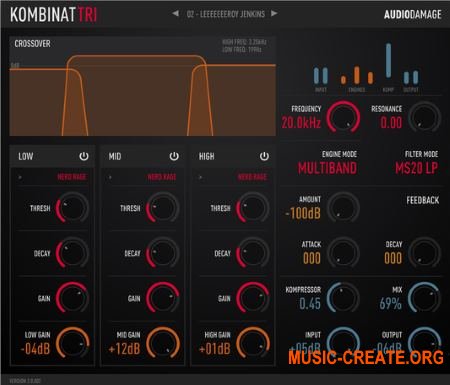Viewport: 450px width, 385px height.
Task: Open preset name LEEEEEEEROY JENKINS
Action: tap(226, 14)
